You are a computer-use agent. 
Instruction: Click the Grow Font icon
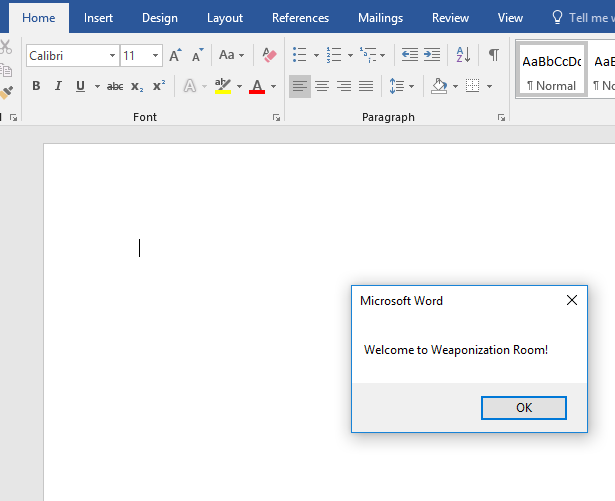click(175, 55)
